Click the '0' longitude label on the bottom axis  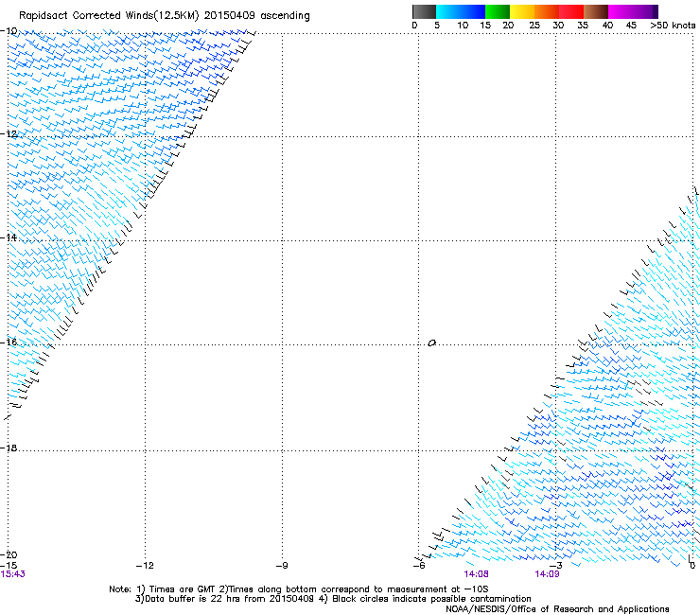point(692,566)
